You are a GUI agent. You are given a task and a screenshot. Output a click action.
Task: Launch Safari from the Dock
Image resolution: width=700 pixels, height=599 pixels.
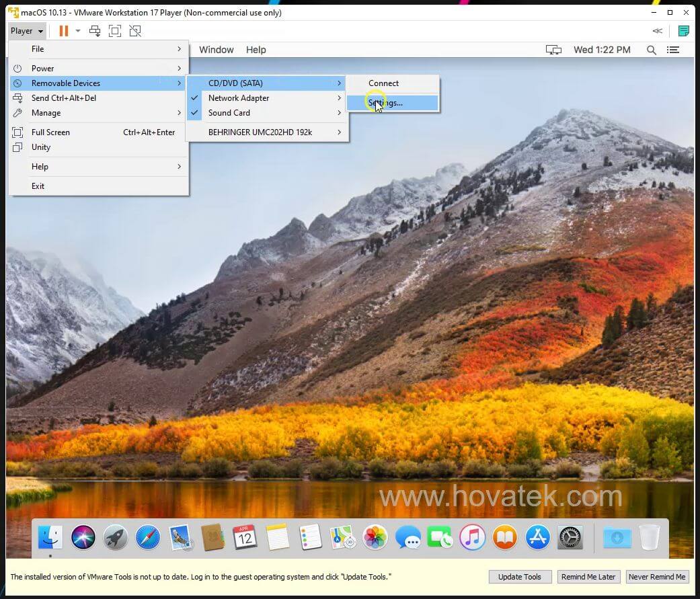(147, 537)
